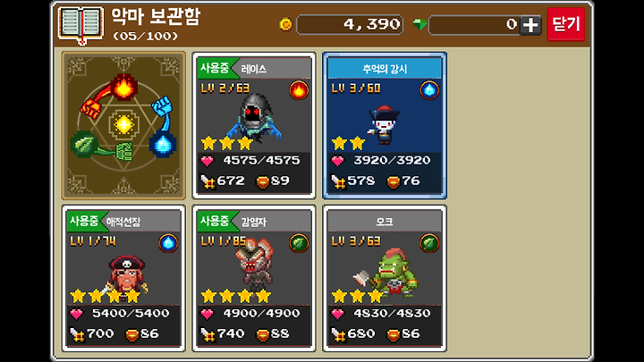Click the gold coin icon
This screenshot has height=362, width=644.
pos(285,25)
